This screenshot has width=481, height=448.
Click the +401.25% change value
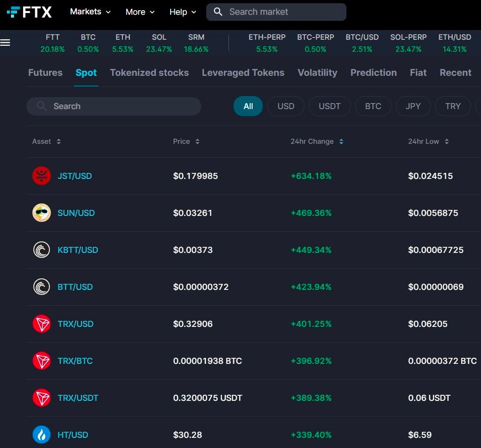[x=311, y=324]
